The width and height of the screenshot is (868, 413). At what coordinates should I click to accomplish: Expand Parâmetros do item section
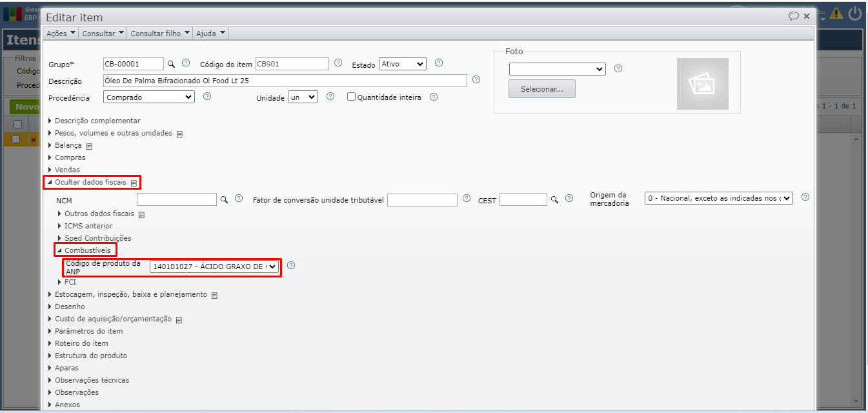pyautogui.click(x=86, y=331)
